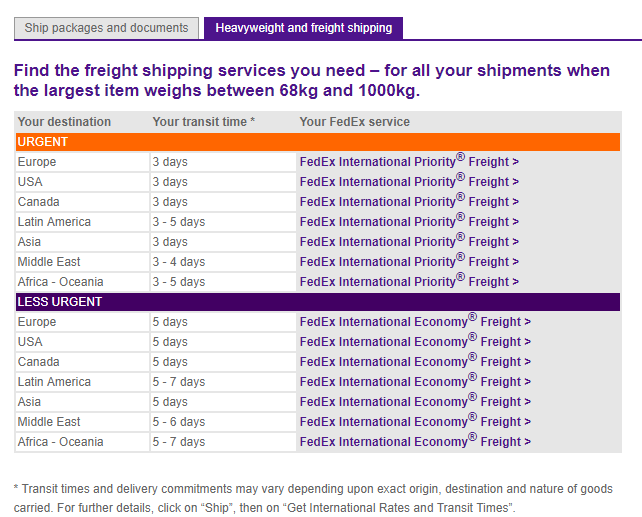Screen dimensions: 642x517
Task: Click the Your destination column header
Action: click(64, 122)
